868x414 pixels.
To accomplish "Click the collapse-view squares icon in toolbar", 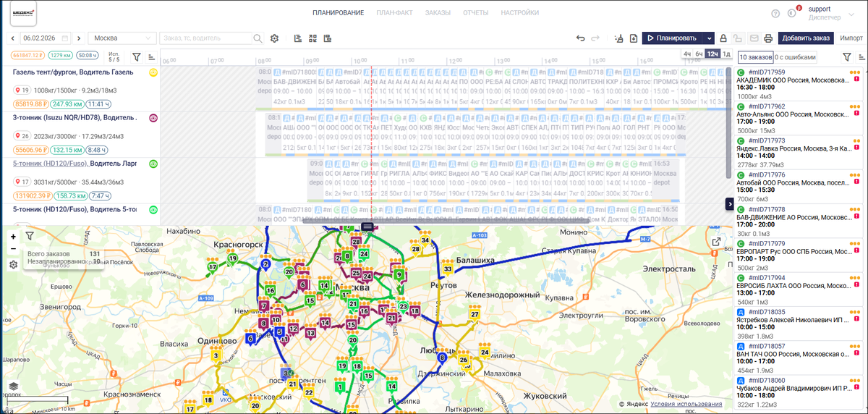I will tap(313, 38).
